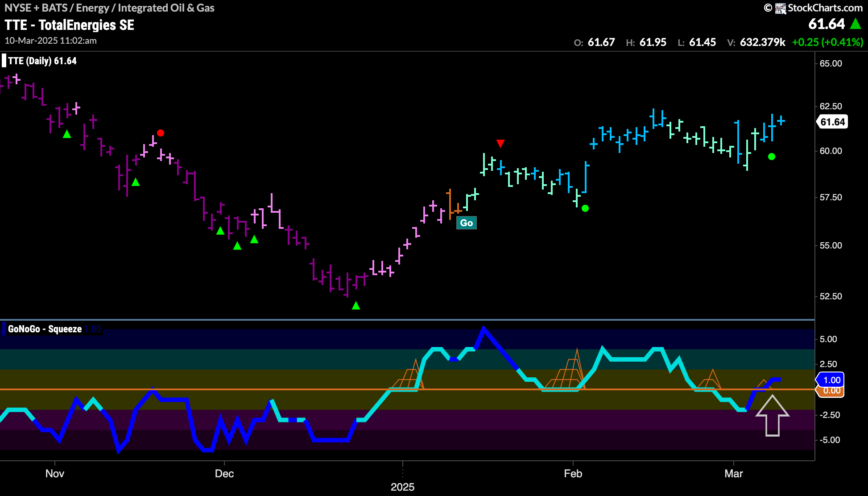Click the Dec label on time axis
This screenshot has height=496, width=868.
click(x=224, y=474)
